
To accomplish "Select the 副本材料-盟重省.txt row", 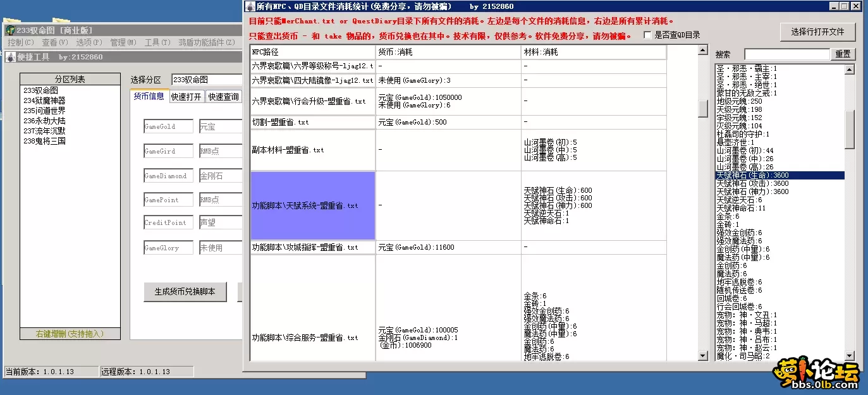I will (458, 150).
